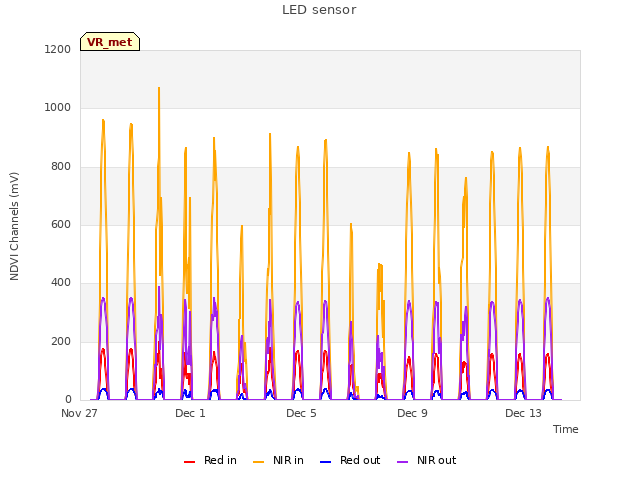Click the 600 y-axis tick label

[61, 224]
